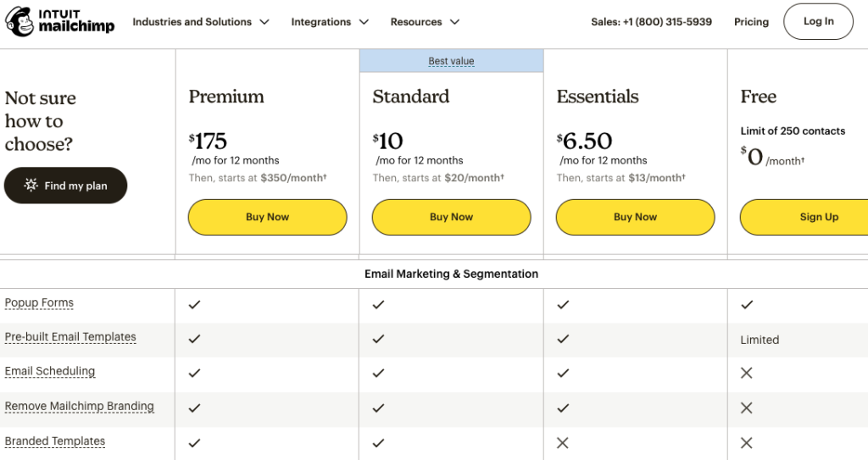This screenshot has height=460, width=868.
Task: Click the Email Marketing & Segmentation section header
Action: [x=451, y=274]
